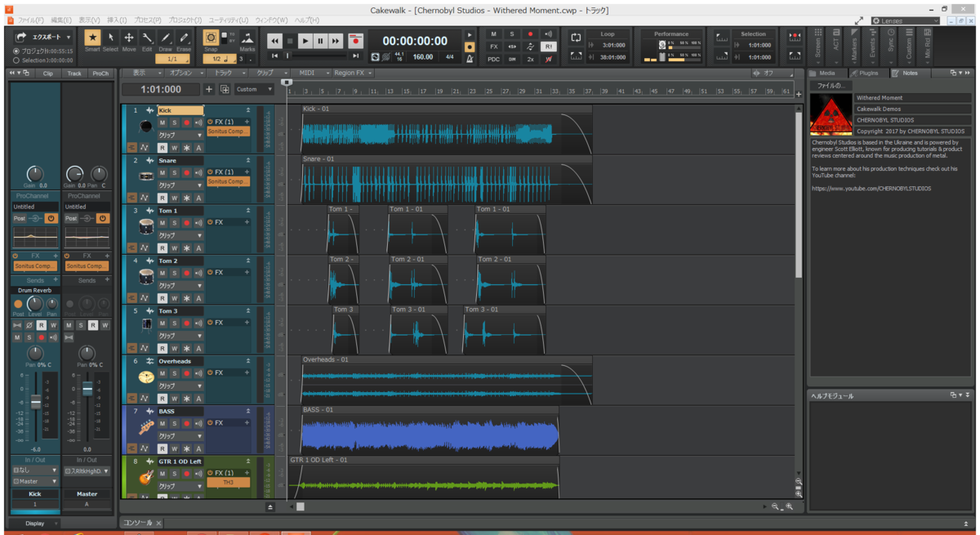This screenshot has width=980, height=535.
Task: Open the Sync module in control bar
Action: click(x=891, y=46)
